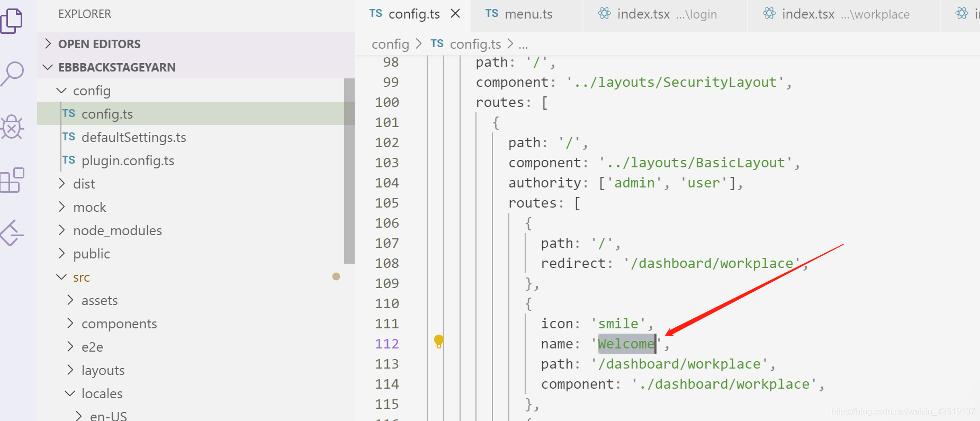Screen dimensions: 980x421
Task: Click the lightbulb quick-fix icon on line 112
Action: pyautogui.click(x=438, y=342)
